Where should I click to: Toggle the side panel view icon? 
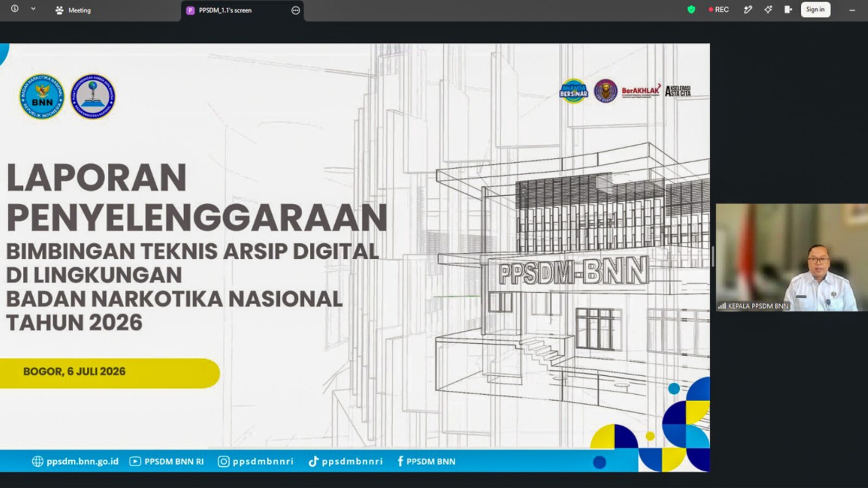pos(788,10)
